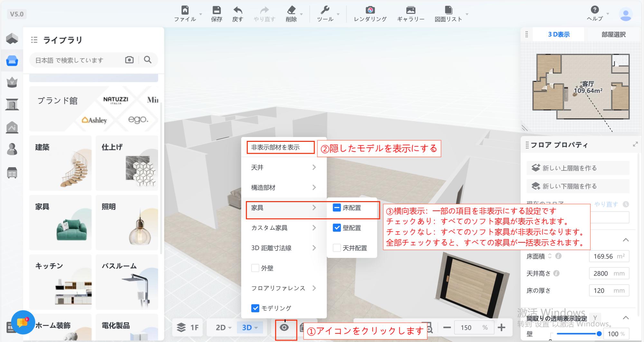
Task: Uncheck the 壁配置 checkbox
Action: click(337, 228)
